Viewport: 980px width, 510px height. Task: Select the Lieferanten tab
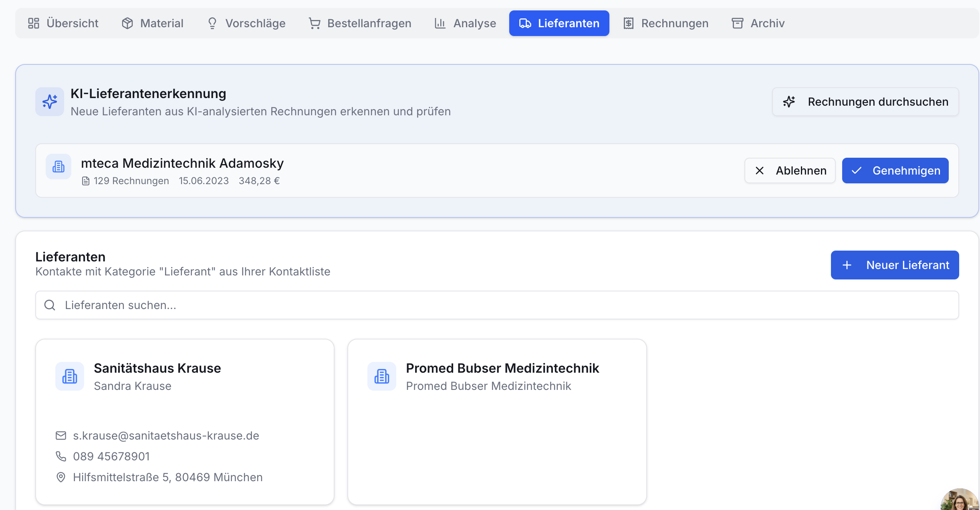tap(559, 23)
